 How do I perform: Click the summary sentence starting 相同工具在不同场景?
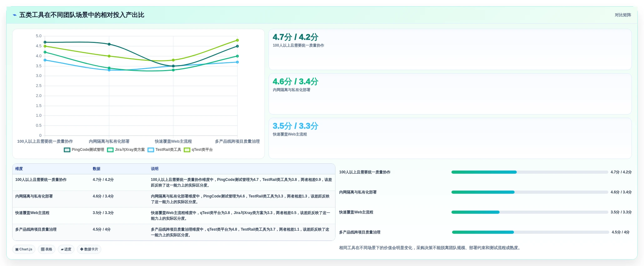coord(430,248)
